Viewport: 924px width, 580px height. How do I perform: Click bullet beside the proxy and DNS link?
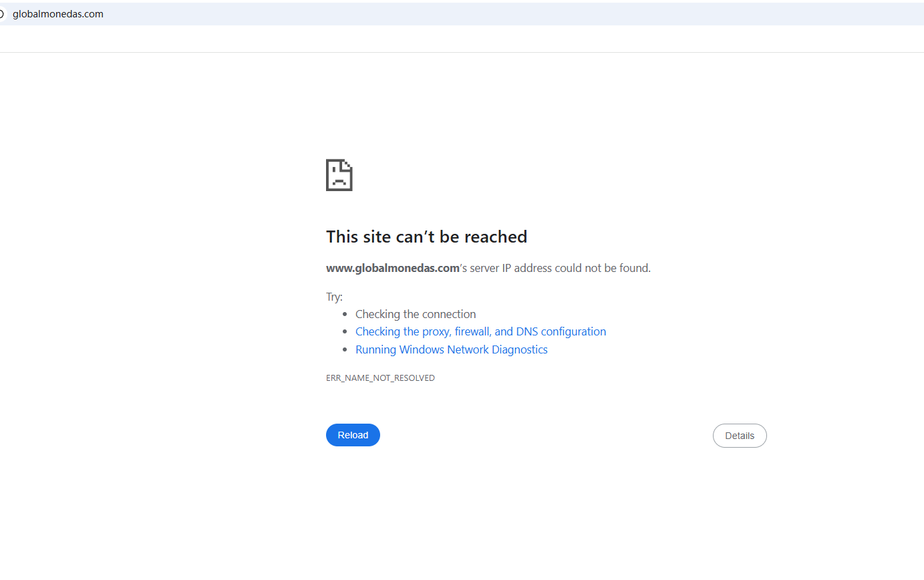click(x=345, y=331)
